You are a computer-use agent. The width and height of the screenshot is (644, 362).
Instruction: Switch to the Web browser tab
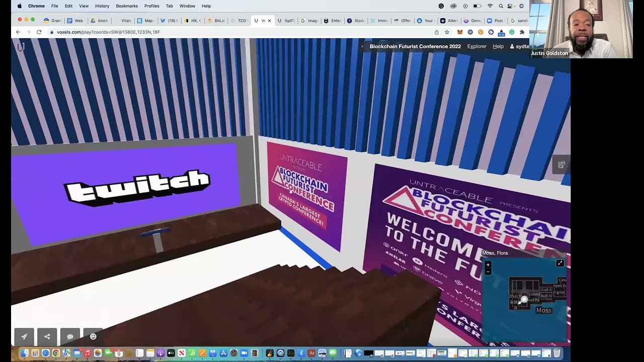pyautogui.click(x=75, y=21)
